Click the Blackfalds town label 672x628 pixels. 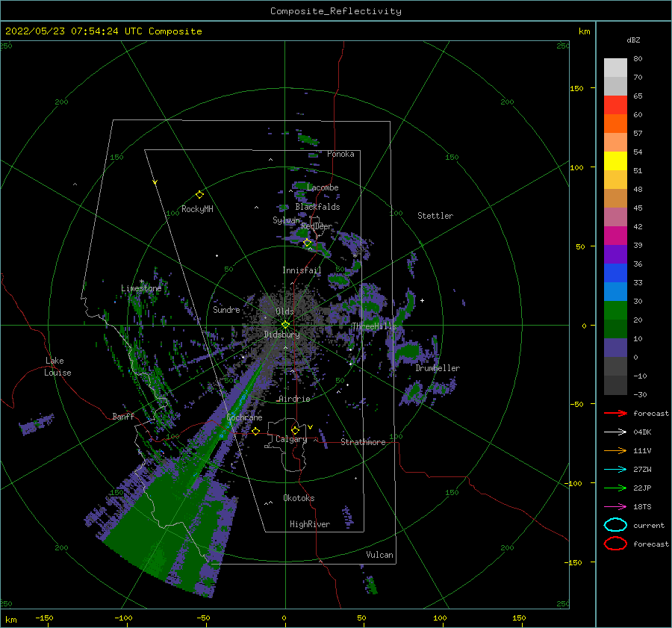317,207
